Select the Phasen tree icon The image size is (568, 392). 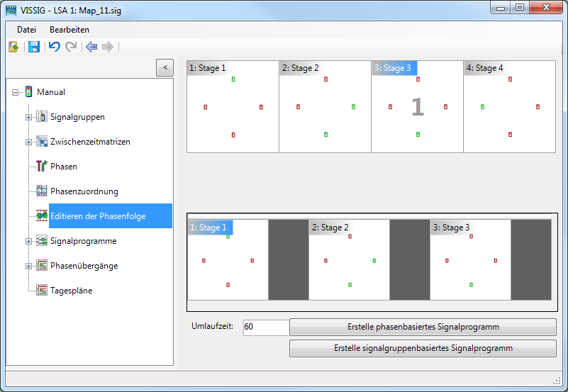(42, 167)
